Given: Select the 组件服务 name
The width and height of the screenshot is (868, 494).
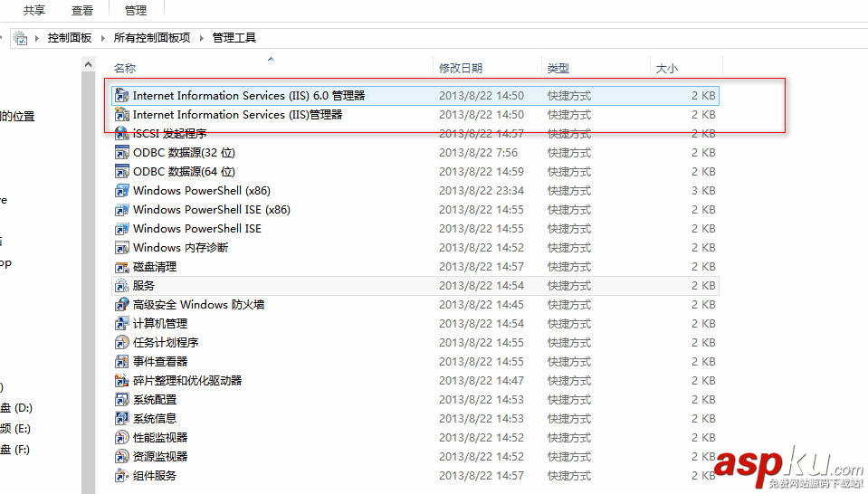Looking at the screenshot, I should point(155,476).
